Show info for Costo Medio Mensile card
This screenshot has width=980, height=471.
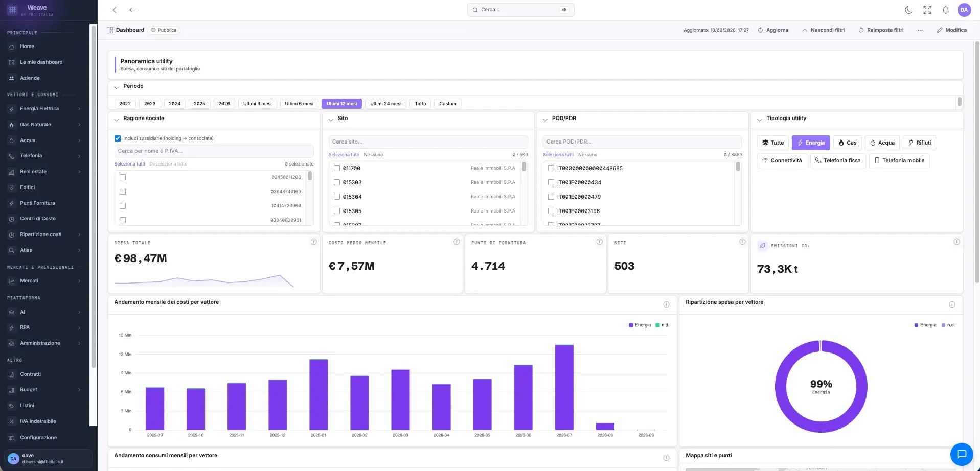click(457, 242)
